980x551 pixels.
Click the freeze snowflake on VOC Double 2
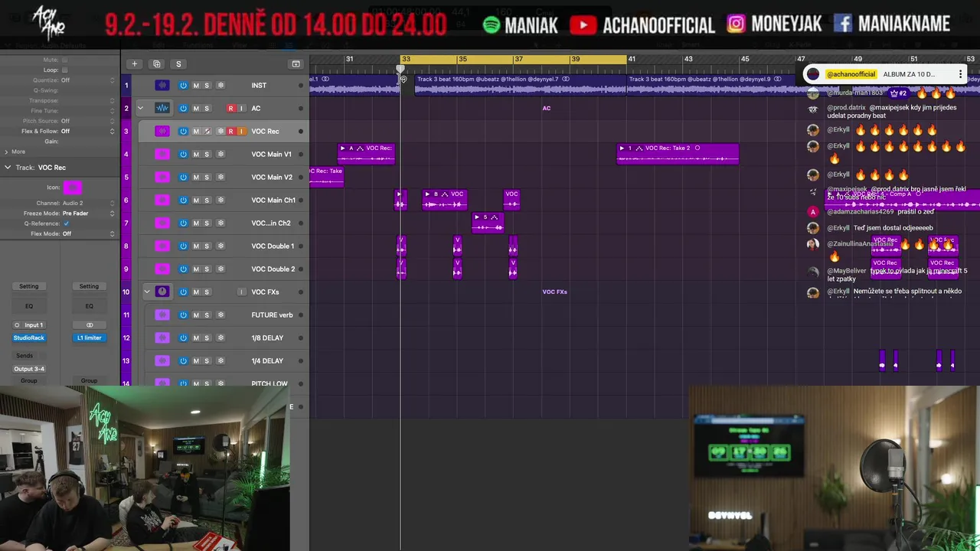tap(220, 269)
